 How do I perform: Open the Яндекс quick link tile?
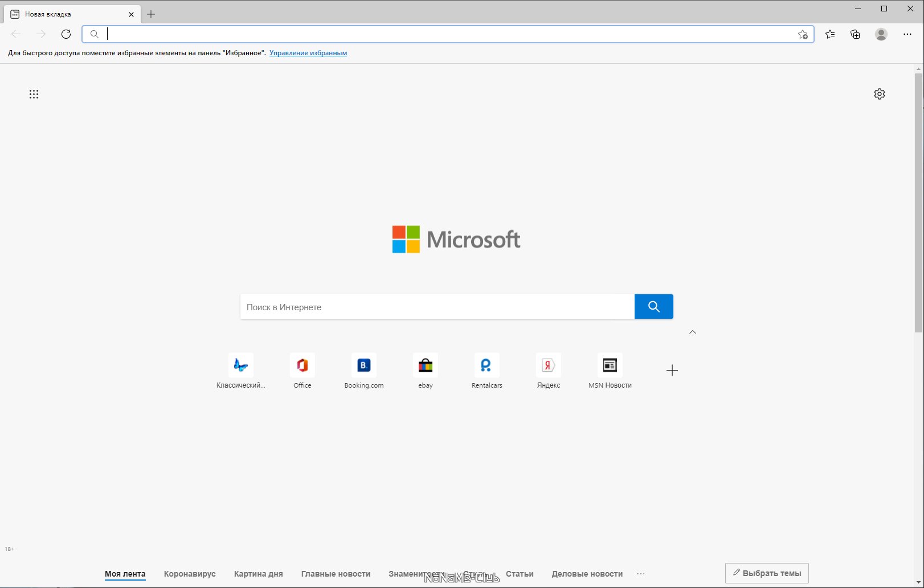tap(549, 371)
